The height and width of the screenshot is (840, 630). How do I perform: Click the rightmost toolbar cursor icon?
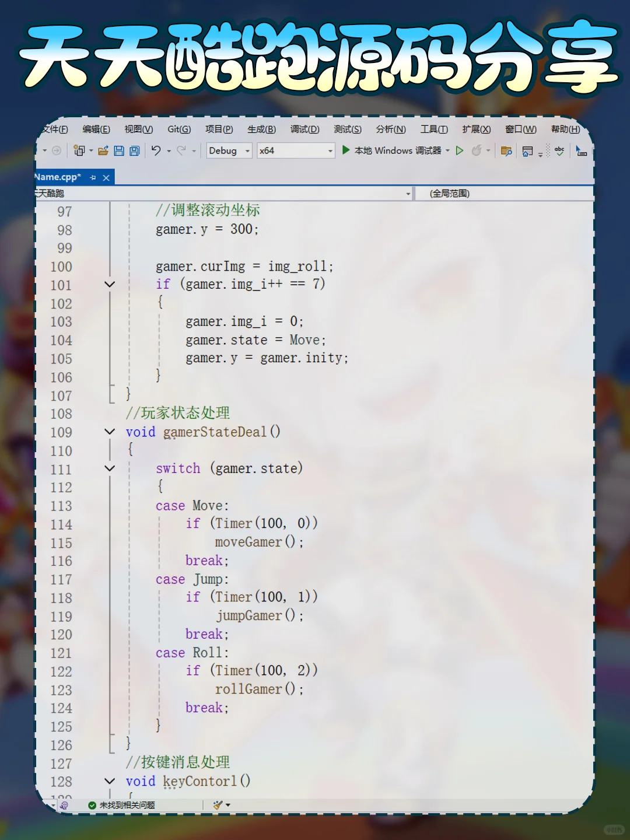tap(581, 150)
